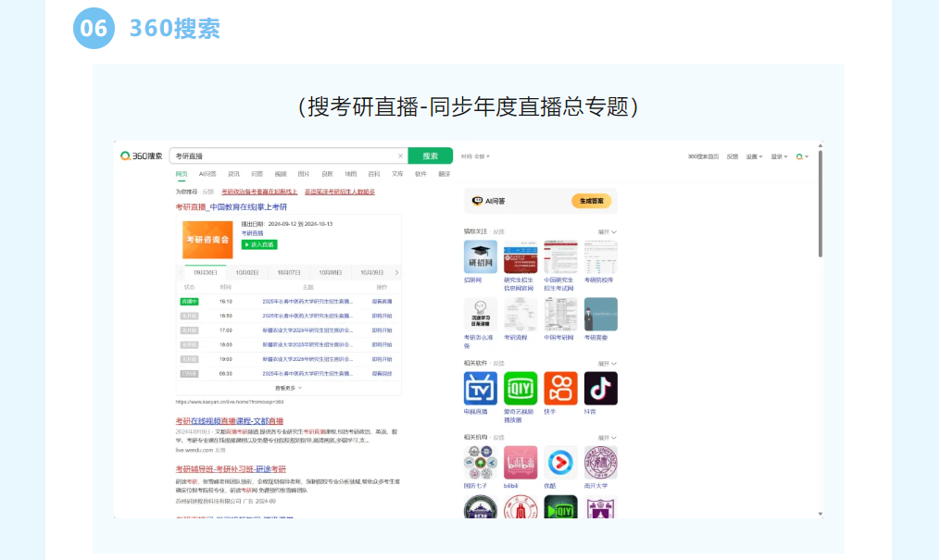Open the 08:30 session replay link
Screen dimensions: 941x560
point(382,374)
